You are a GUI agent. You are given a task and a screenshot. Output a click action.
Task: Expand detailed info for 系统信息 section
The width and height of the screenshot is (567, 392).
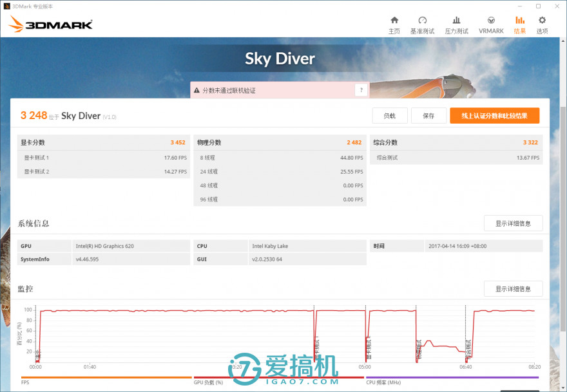click(513, 223)
